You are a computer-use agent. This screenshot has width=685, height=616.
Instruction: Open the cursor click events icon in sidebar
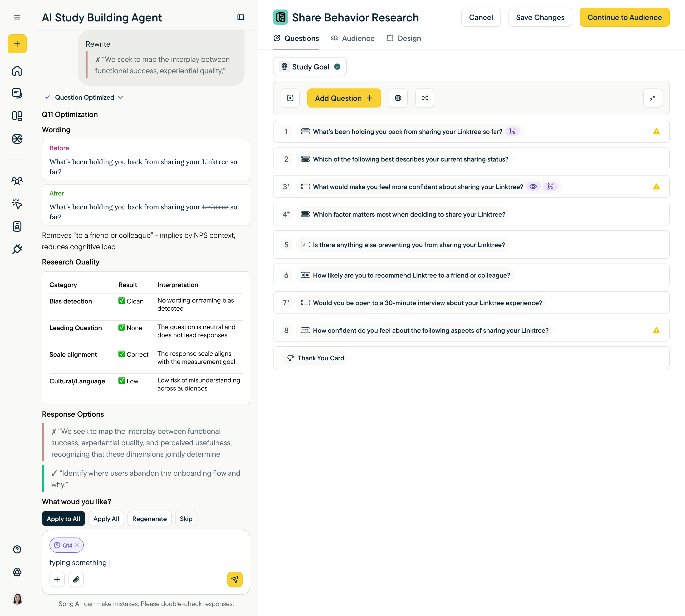pos(17,203)
